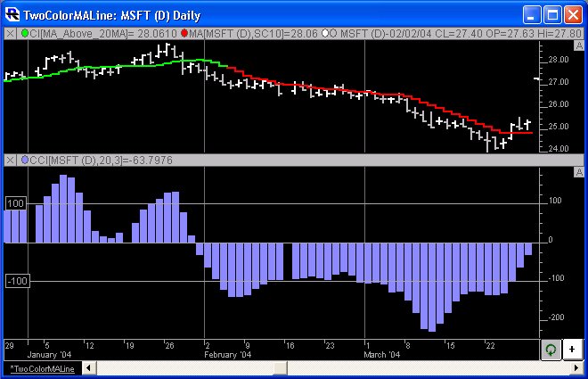Click the 100 reference line label box

point(16,203)
